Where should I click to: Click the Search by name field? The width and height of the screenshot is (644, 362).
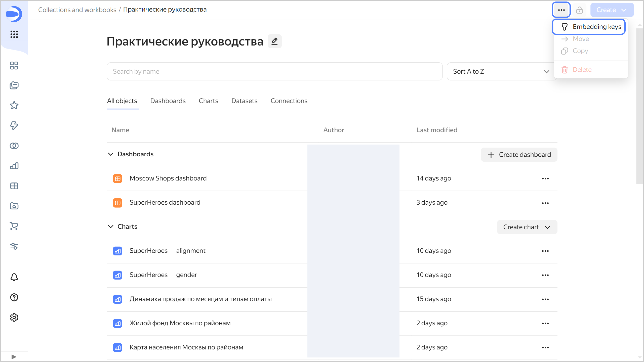click(274, 71)
